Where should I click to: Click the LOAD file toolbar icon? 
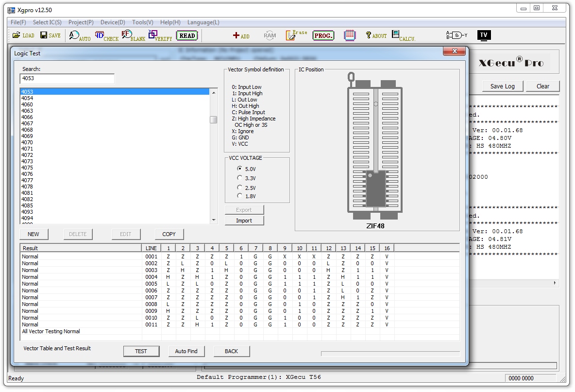pos(23,35)
